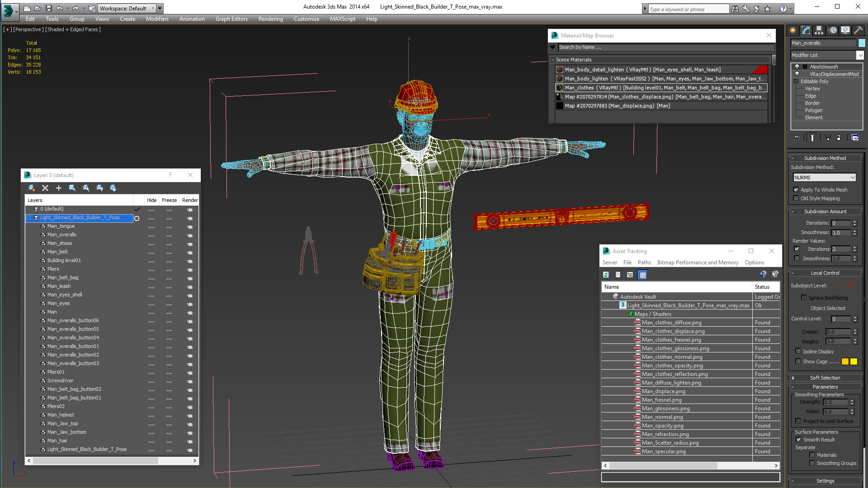Image resolution: width=868 pixels, height=488 pixels.
Task: Toggle Show End Result icon
Action: [812, 138]
